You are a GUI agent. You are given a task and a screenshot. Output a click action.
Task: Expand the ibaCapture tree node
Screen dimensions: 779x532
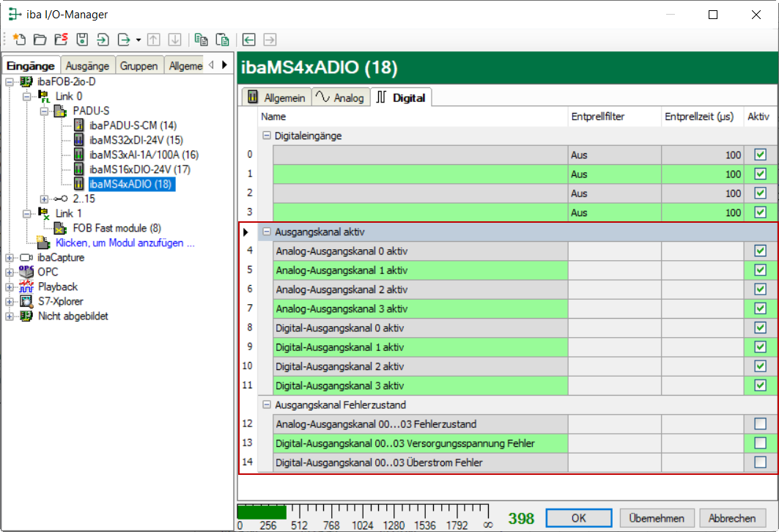pos(10,258)
